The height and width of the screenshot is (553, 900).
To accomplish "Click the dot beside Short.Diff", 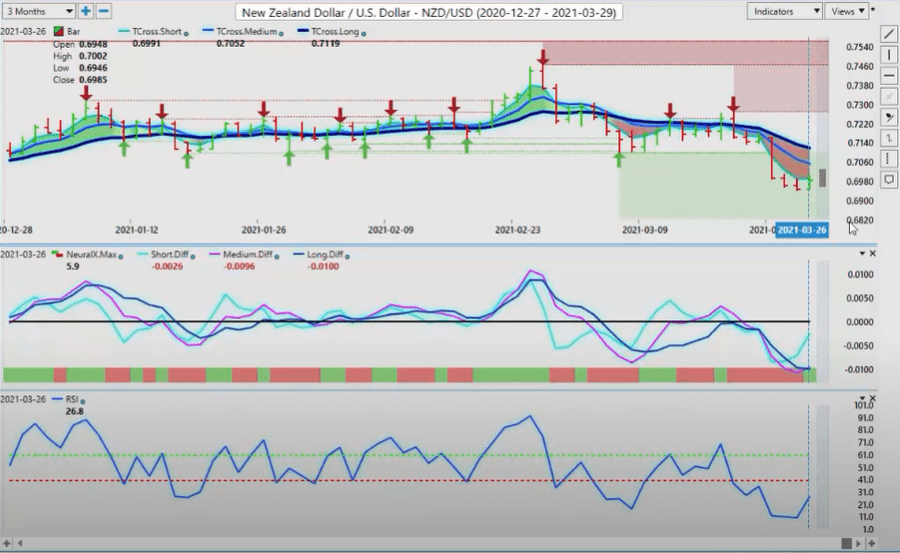I will 192,256.
